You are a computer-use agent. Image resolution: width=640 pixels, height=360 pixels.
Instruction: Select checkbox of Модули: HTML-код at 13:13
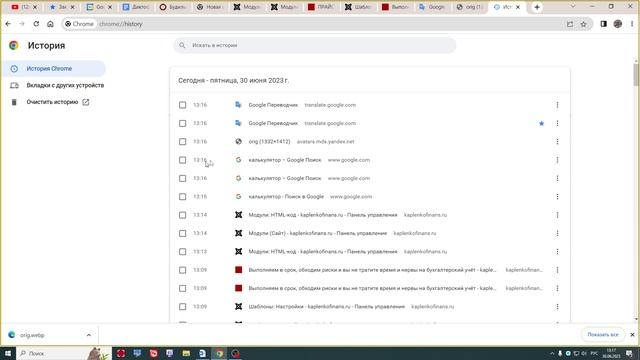182,252
